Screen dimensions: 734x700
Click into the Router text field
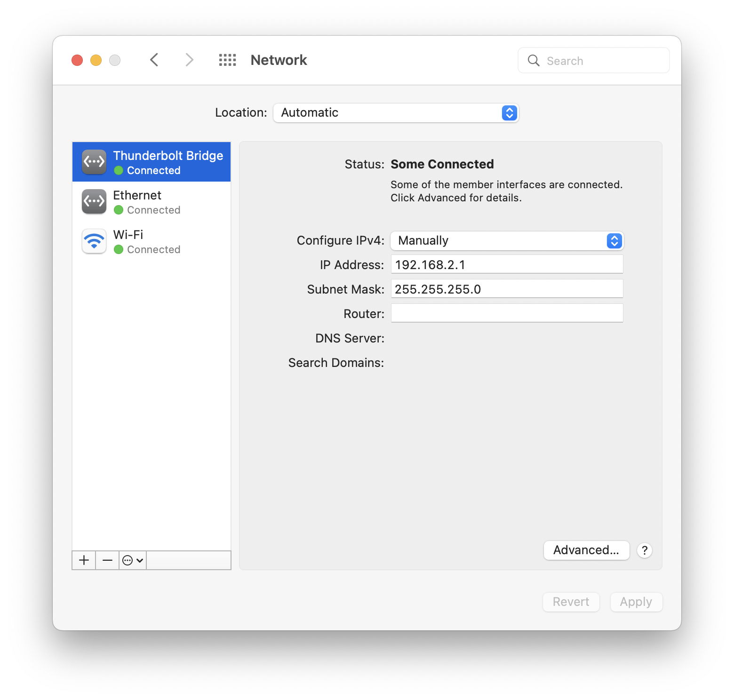[507, 313]
